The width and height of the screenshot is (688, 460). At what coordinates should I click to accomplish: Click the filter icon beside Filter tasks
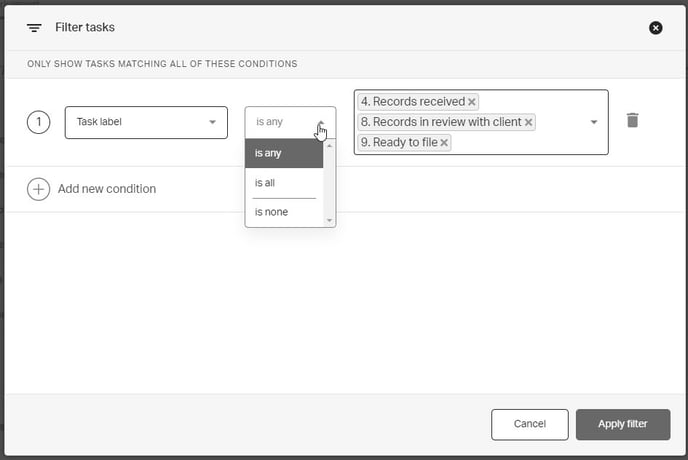click(35, 28)
